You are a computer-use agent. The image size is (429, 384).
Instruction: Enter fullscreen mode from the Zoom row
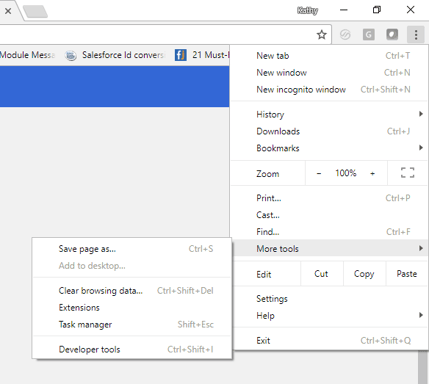(407, 173)
